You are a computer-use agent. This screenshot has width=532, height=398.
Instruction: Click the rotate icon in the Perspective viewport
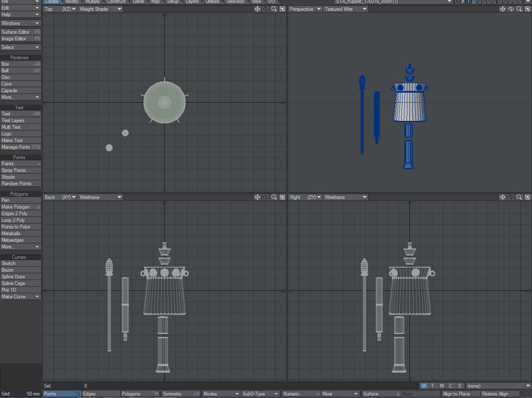click(x=511, y=9)
